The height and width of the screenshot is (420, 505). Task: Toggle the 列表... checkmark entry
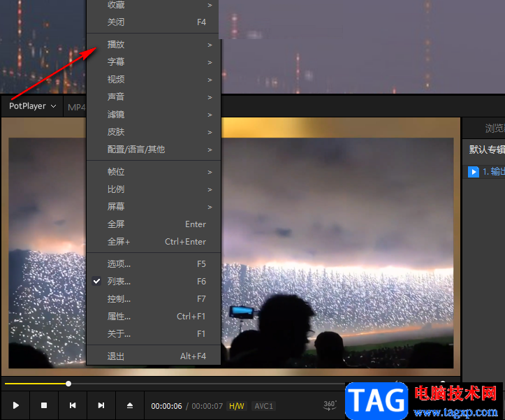(154, 282)
